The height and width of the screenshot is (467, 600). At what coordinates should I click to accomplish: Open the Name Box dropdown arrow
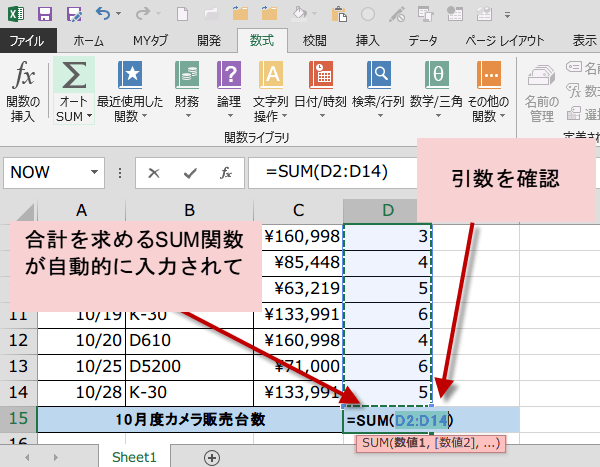(x=114, y=173)
